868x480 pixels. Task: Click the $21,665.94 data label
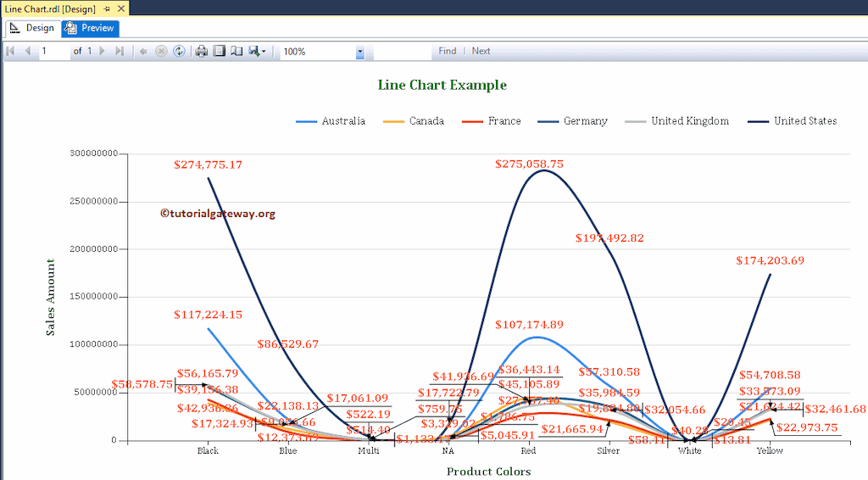pyautogui.click(x=572, y=429)
